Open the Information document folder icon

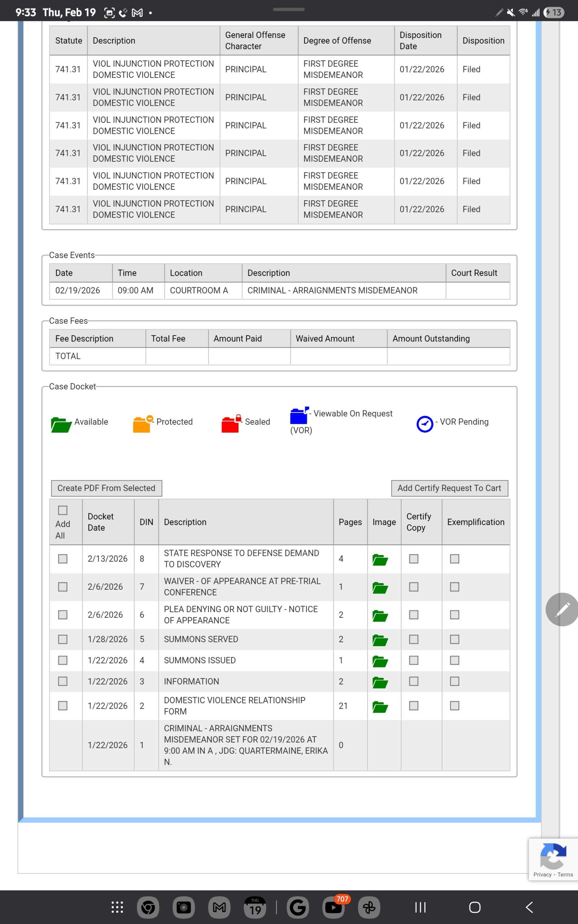coord(380,682)
